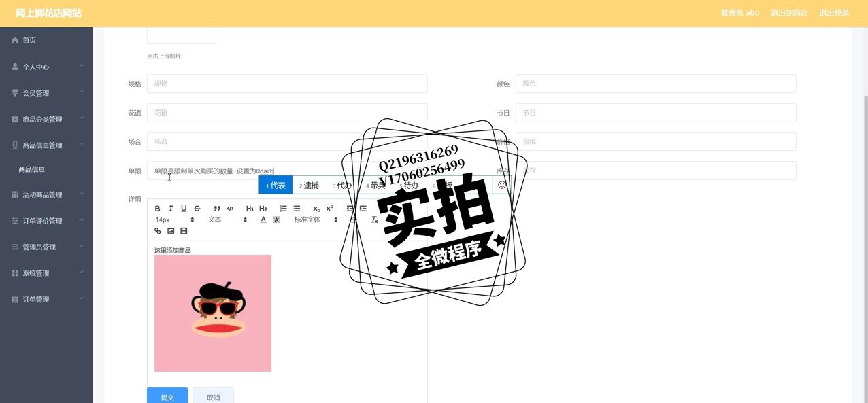Image resolution: width=868 pixels, height=403 pixels.
Task: Click the 提交 submit button
Action: 167,397
